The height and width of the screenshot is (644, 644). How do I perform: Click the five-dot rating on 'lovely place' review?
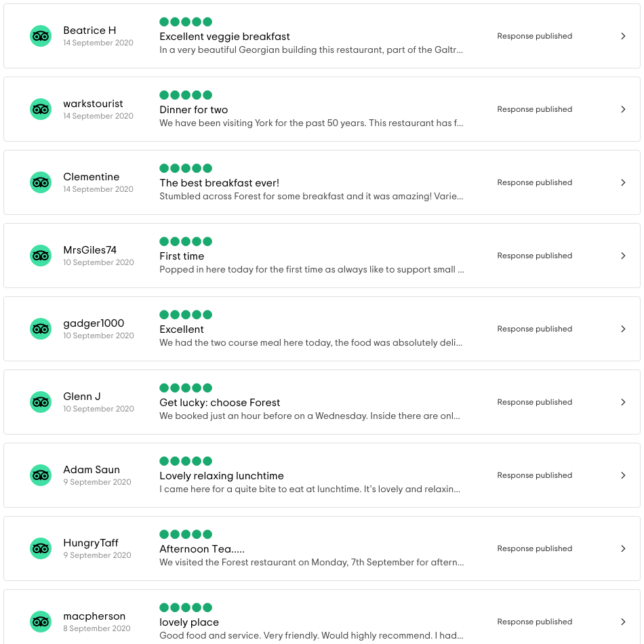[186, 607]
